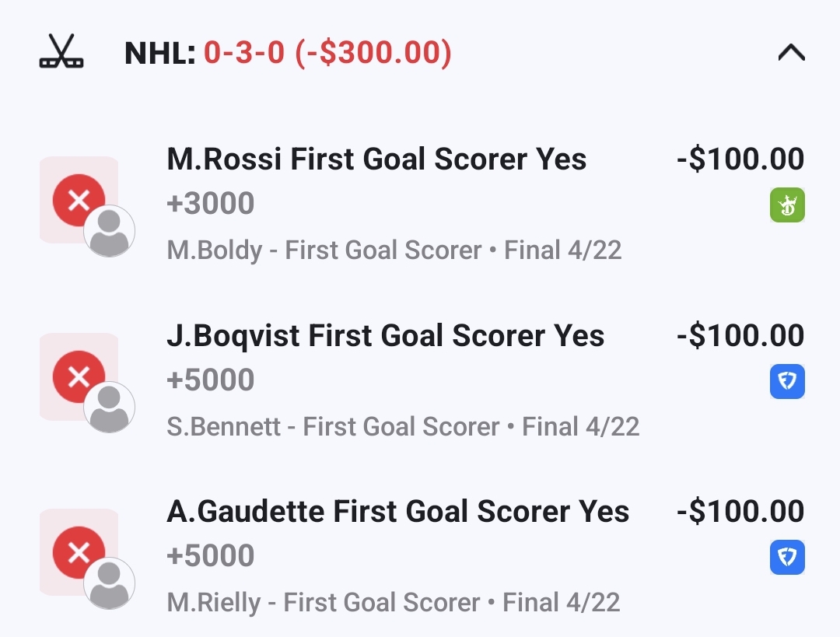
Task: Click the J.Boqvist player avatar placeholder
Action: [110, 408]
